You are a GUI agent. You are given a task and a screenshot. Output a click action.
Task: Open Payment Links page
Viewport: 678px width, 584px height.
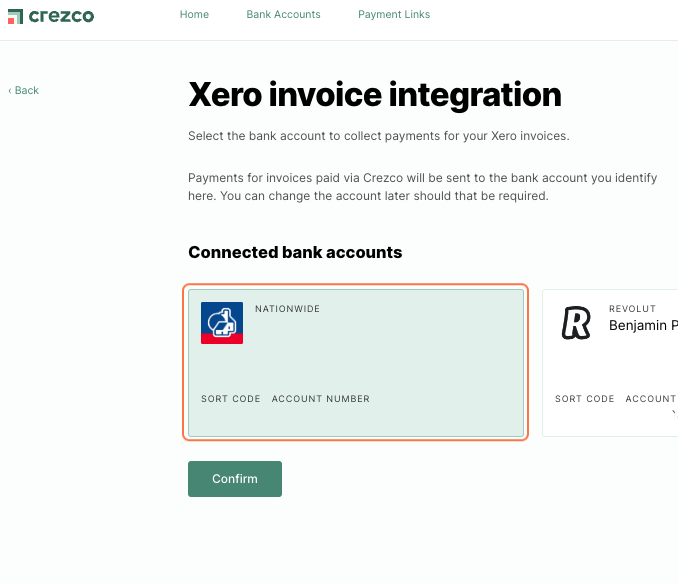[394, 14]
